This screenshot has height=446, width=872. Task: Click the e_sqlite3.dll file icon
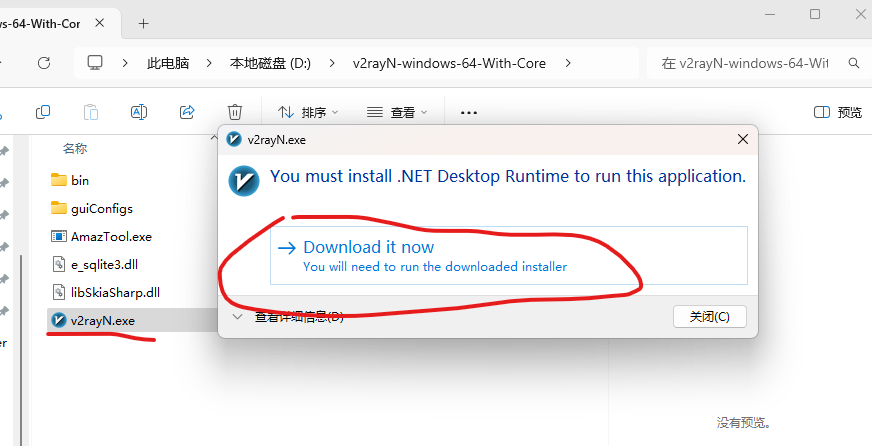58,264
